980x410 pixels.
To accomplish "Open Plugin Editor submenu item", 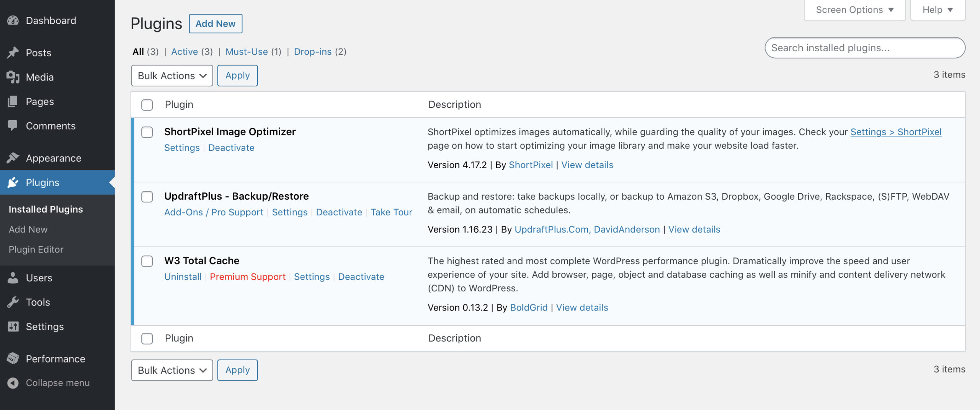I will click(36, 249).
